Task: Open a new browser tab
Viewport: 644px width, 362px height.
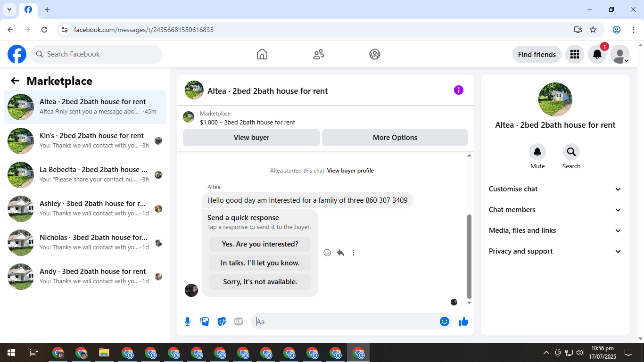Action: (47, 9)
